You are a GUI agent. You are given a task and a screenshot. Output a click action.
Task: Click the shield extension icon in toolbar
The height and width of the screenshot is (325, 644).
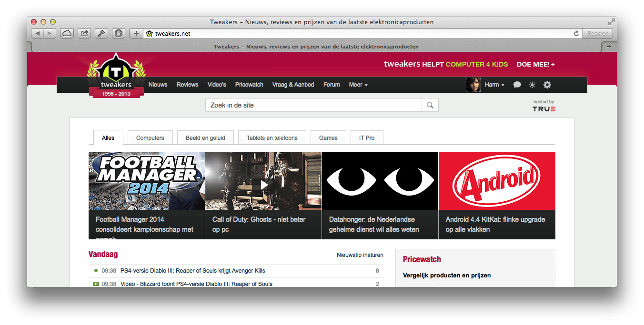[119, 33]
